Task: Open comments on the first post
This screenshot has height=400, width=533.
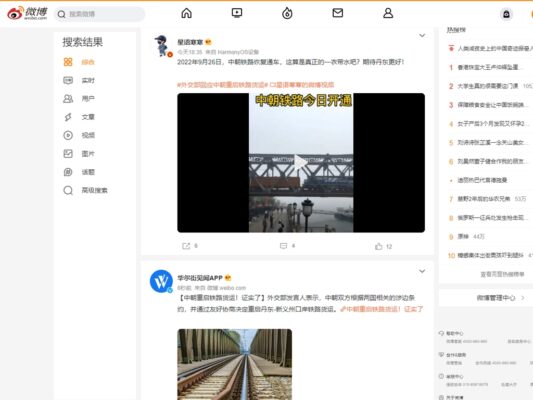Action: pos(287,246)
